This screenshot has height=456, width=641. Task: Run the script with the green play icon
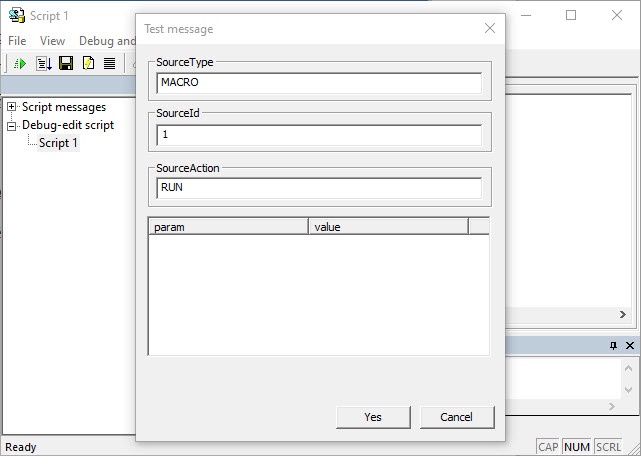pyautogui.click(x=20, y=63)
